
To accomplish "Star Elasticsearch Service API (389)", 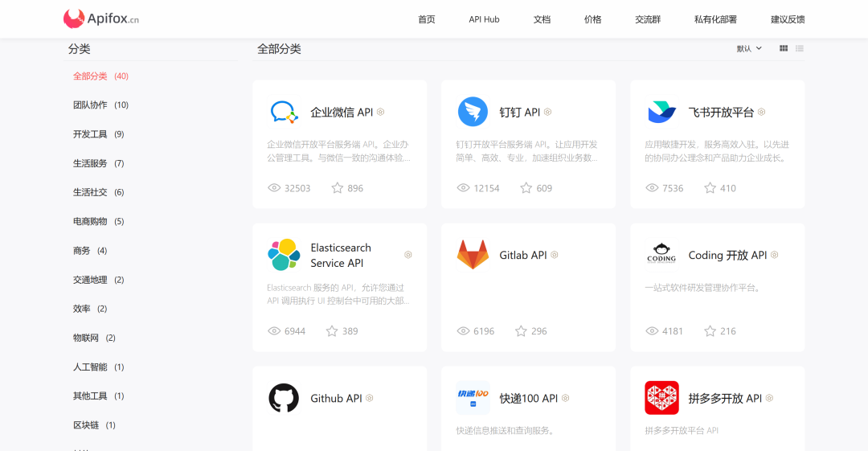I will pyautogui.click(x=332, y=330).
